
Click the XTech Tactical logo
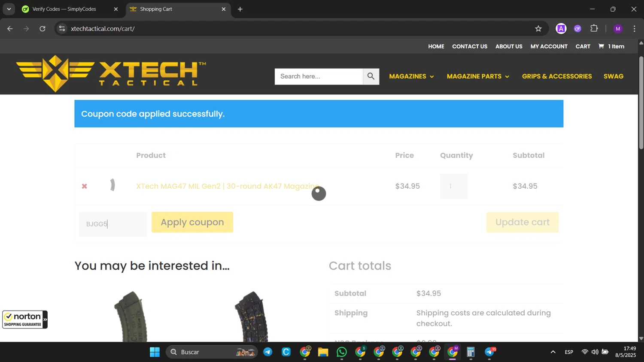[x=111, y=73]
